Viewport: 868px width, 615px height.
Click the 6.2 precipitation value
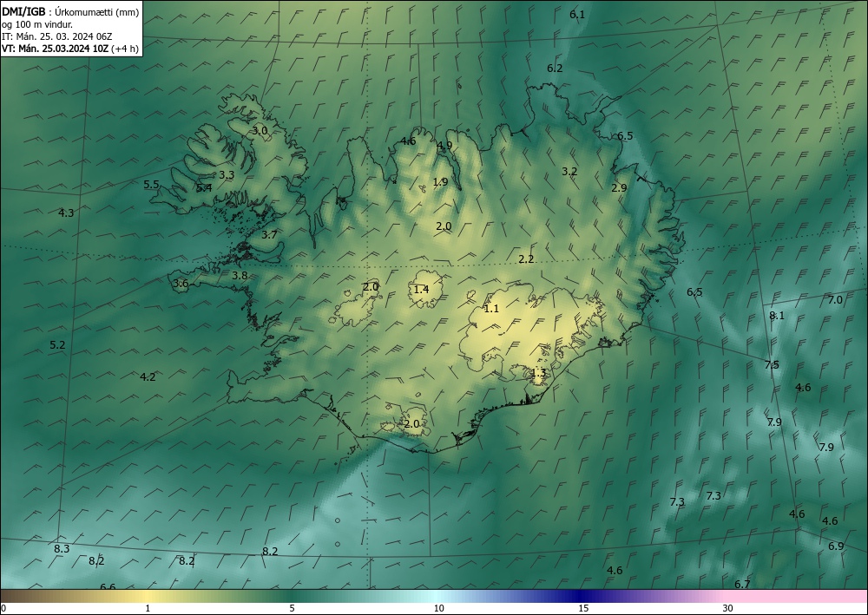coord(555,69)
